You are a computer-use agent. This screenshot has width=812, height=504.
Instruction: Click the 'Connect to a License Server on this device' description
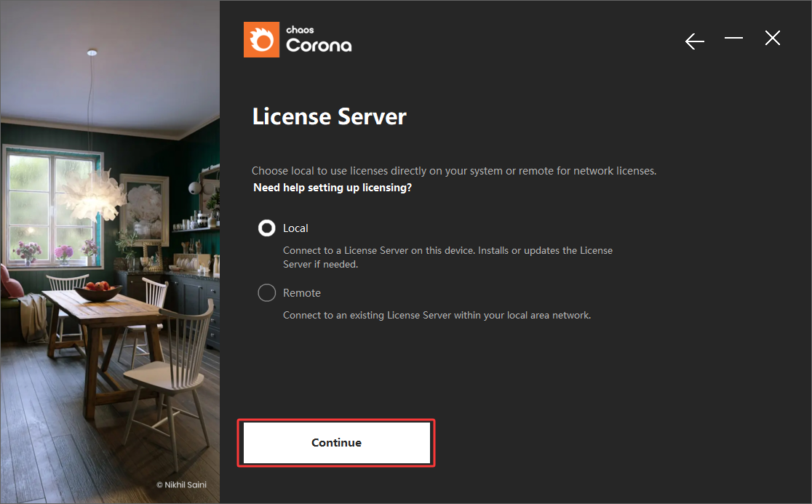click(448, 257)
